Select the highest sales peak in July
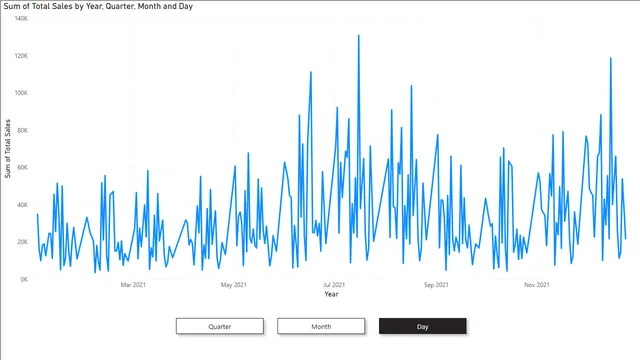The image size is (640, 360). click(359, 36)
